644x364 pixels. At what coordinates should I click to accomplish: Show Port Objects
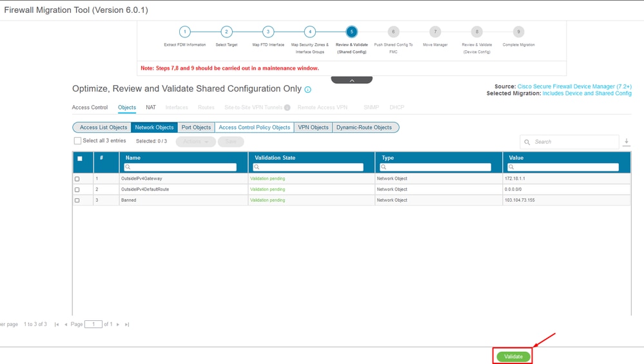[197, 128]
